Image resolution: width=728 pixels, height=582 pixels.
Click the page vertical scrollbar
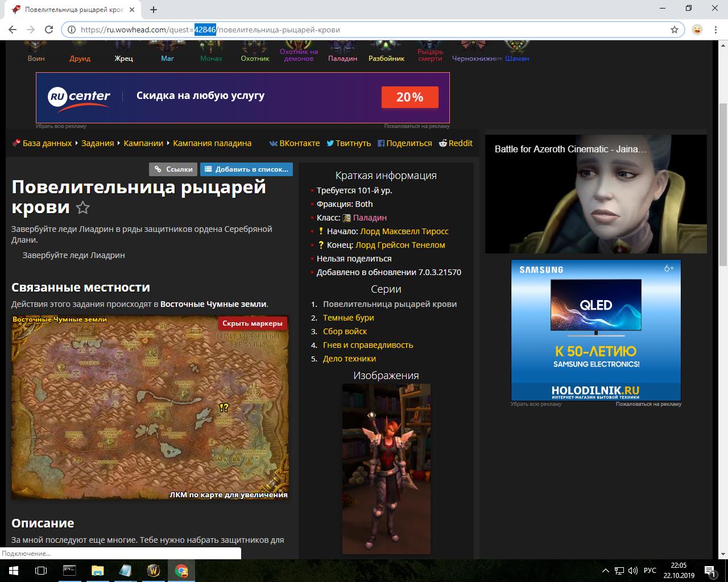pyautogui.click(x=723, y=182)
